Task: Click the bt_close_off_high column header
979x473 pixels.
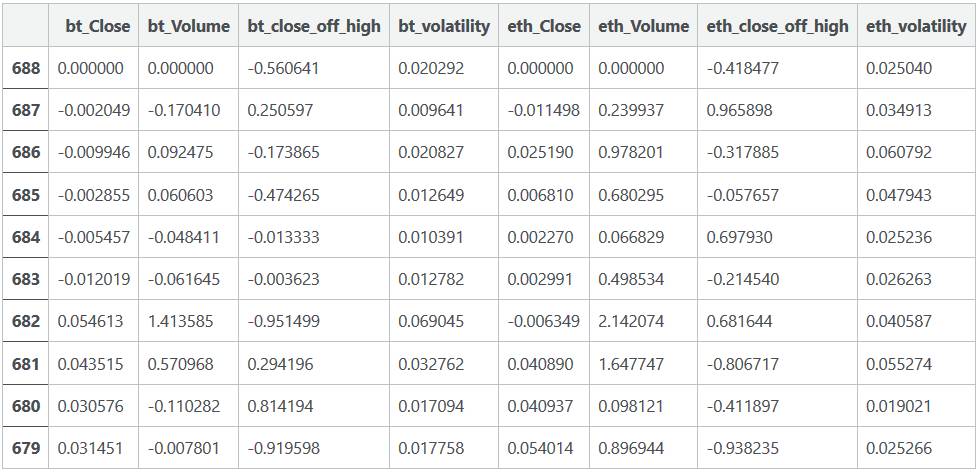Action: [x=313, y=26]
